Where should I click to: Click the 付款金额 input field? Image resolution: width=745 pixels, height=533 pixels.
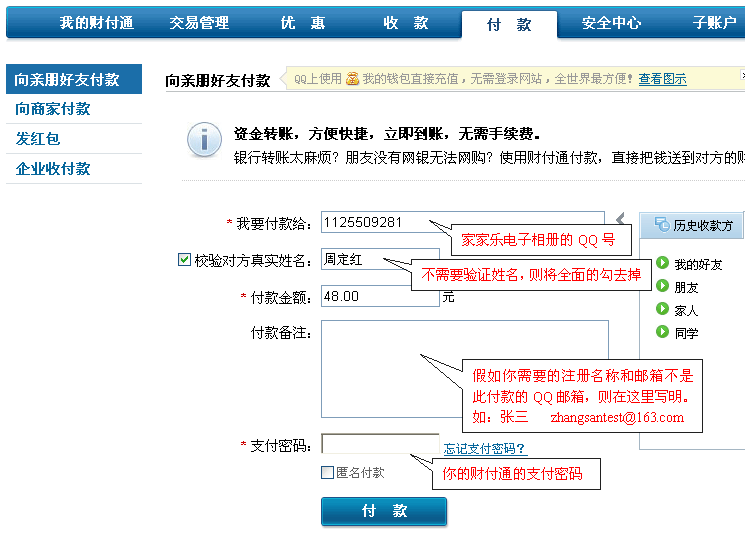pyautogui.click(x=380, y=296)
